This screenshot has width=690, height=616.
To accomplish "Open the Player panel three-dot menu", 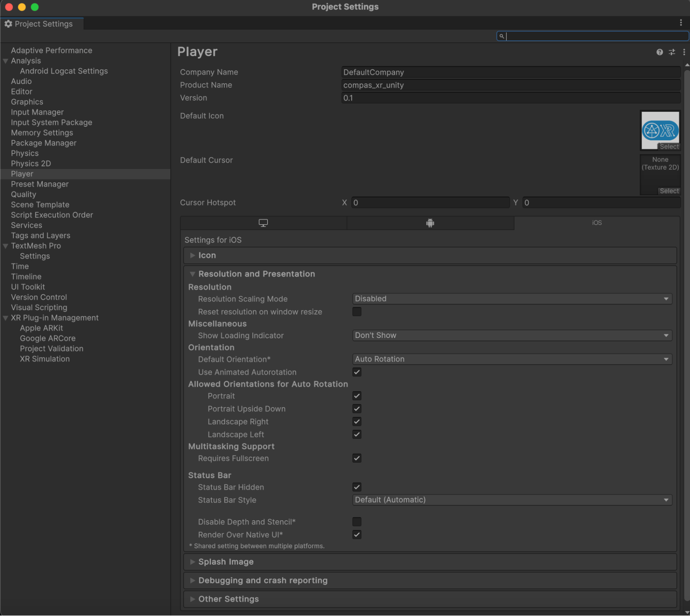I will click(684, 52).
